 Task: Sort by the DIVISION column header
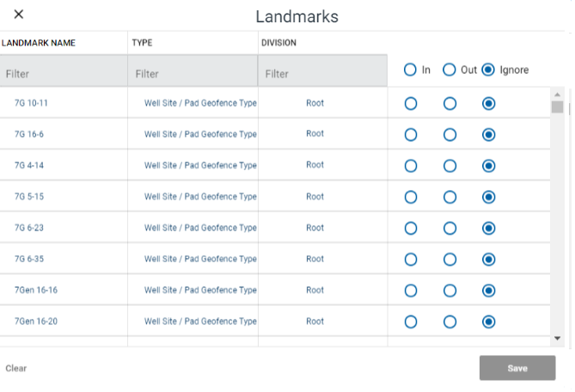pyautogui.click(x=278, y=43)
